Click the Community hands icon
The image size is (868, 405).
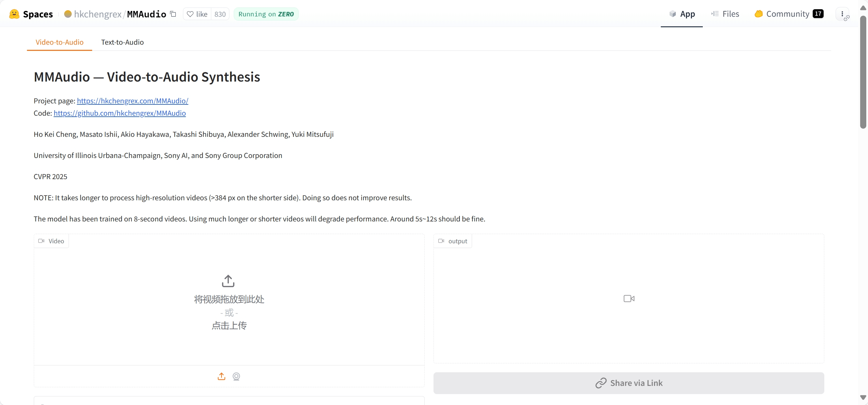tap(758, 14)
